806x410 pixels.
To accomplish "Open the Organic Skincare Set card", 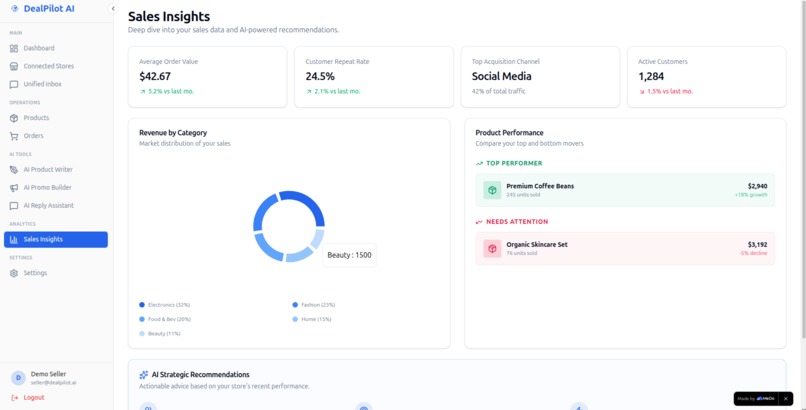I will (625, 249).
